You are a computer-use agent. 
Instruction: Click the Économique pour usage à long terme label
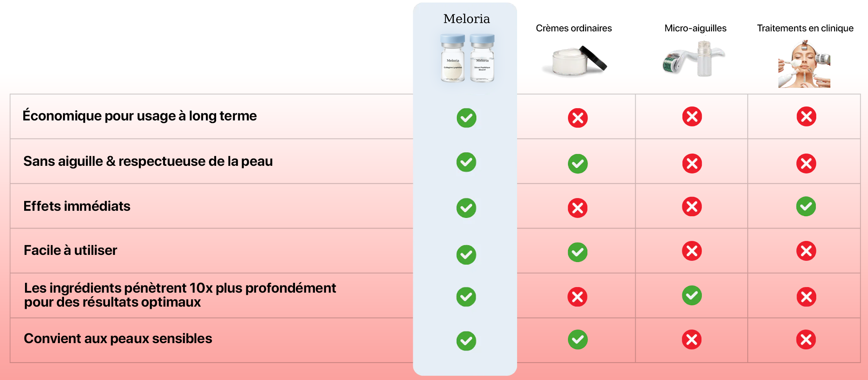(139, 116)
